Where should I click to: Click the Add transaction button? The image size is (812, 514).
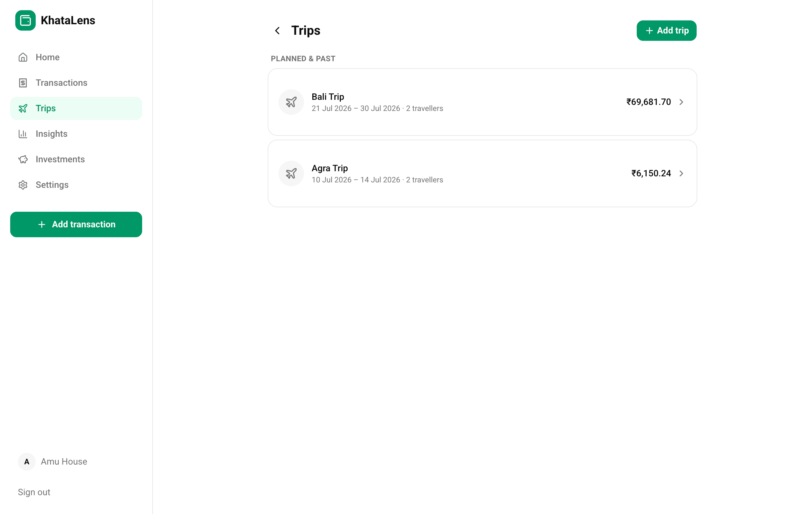[x=76, y=224]
